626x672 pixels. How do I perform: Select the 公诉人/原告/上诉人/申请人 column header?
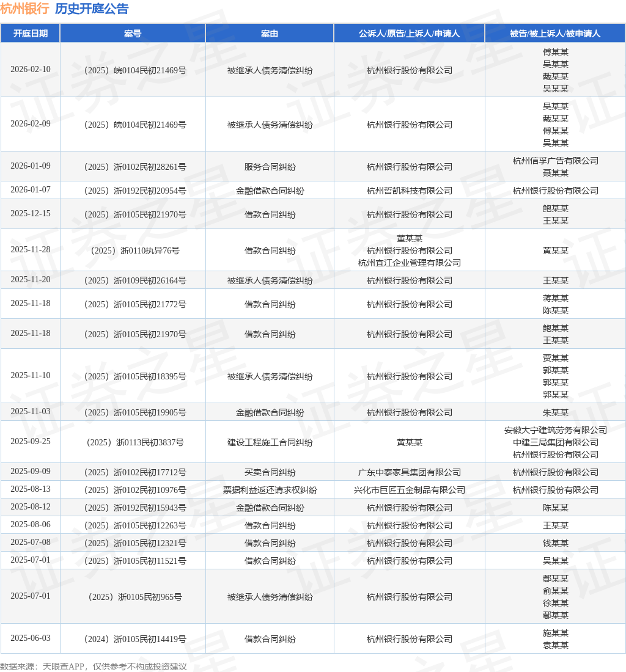coord(409,34)
